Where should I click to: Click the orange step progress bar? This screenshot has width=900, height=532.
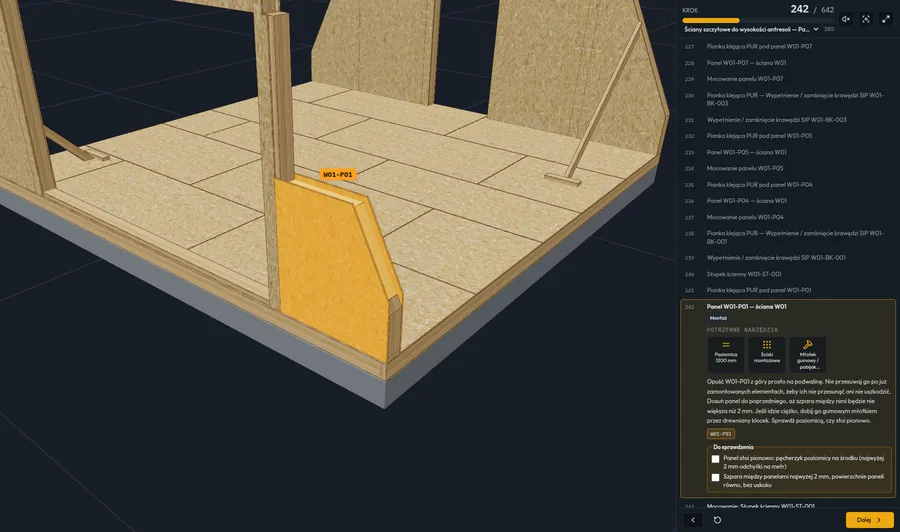[758, 21]
